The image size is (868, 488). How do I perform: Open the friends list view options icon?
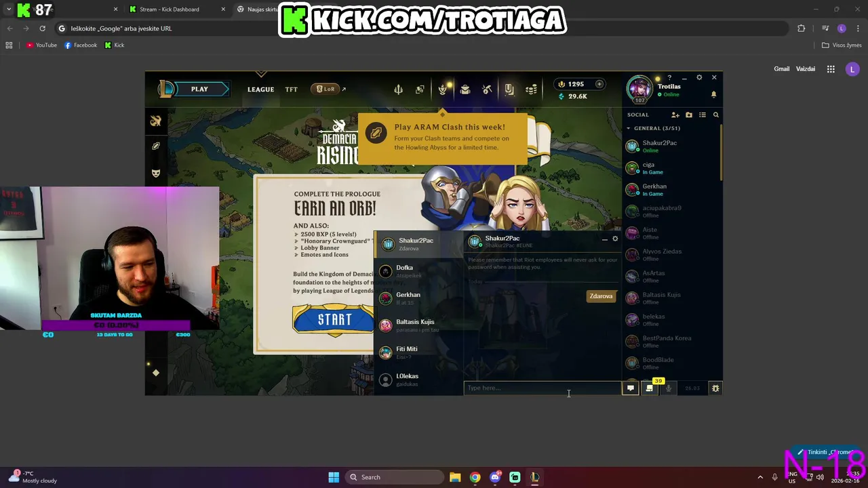point(703,115)
